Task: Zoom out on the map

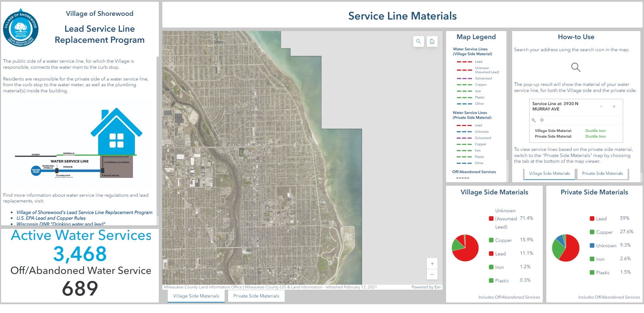Action: click(432, 275)
